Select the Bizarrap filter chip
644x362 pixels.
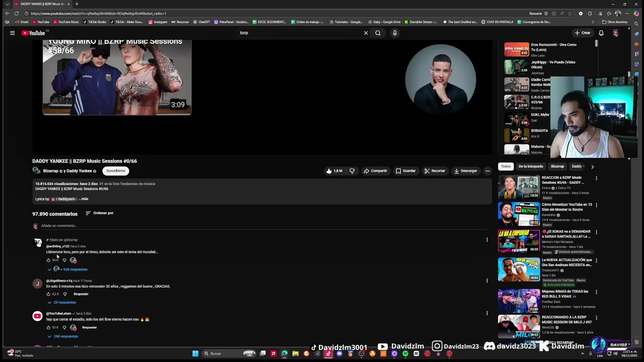pyautogui.click(x=557, y=166)
